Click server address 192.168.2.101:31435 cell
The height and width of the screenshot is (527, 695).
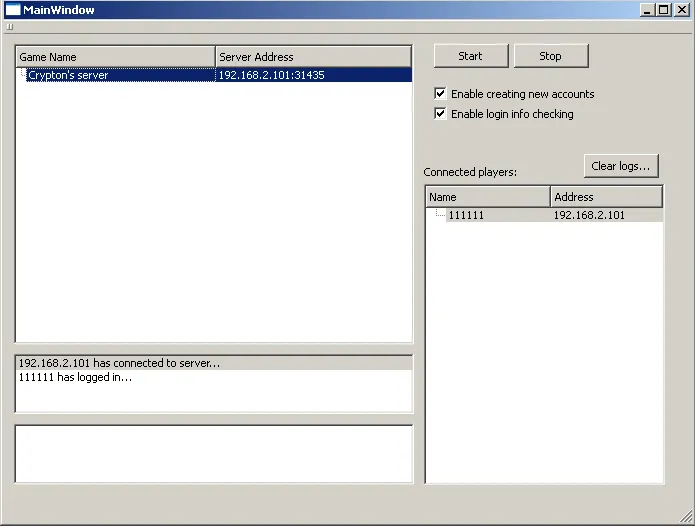tap(271, 75)
